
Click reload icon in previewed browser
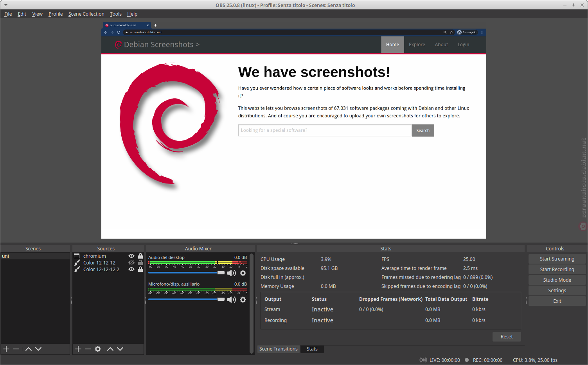(119, 32)
